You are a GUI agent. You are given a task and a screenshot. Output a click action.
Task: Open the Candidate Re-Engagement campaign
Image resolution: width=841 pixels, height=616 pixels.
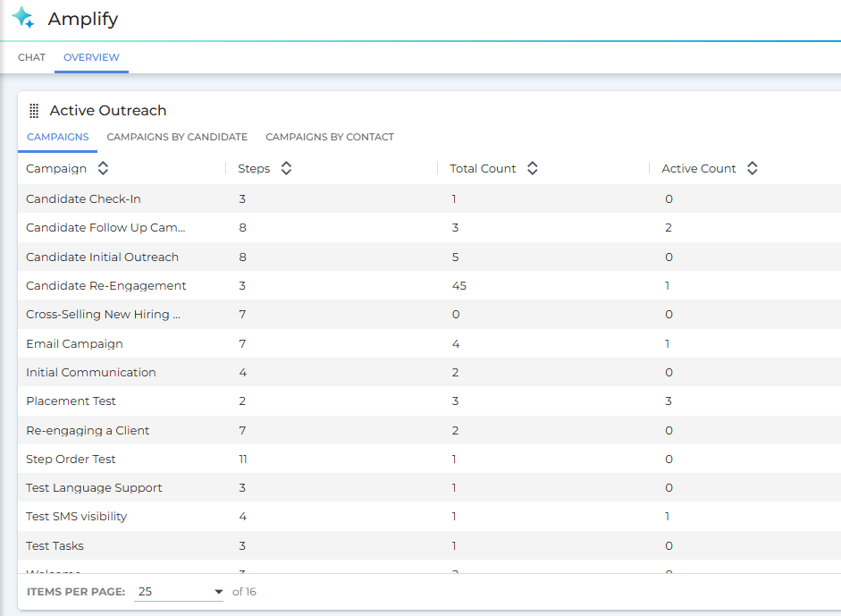(x=106, y=286)
